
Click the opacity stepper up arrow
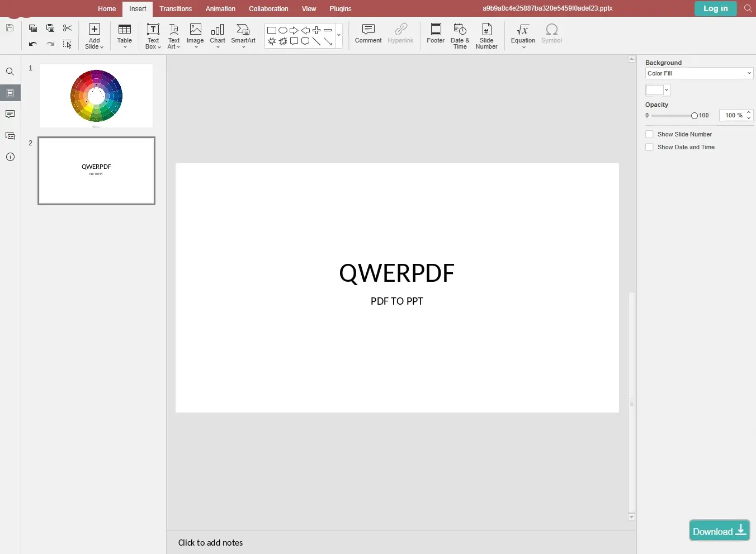tap(749, 112)
